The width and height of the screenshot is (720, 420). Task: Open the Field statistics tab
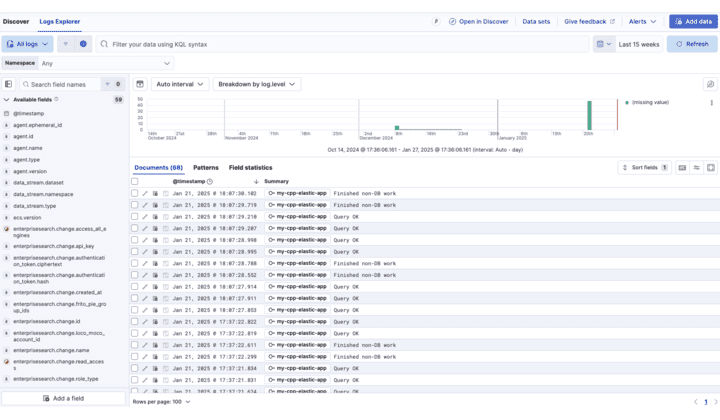[250, 168]
